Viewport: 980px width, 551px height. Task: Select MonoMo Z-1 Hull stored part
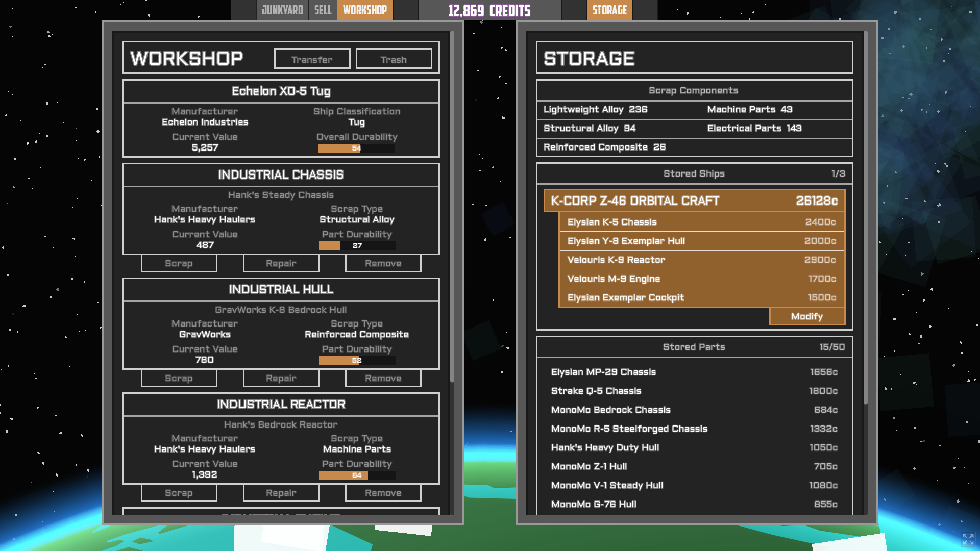click(x=694, y=466)
